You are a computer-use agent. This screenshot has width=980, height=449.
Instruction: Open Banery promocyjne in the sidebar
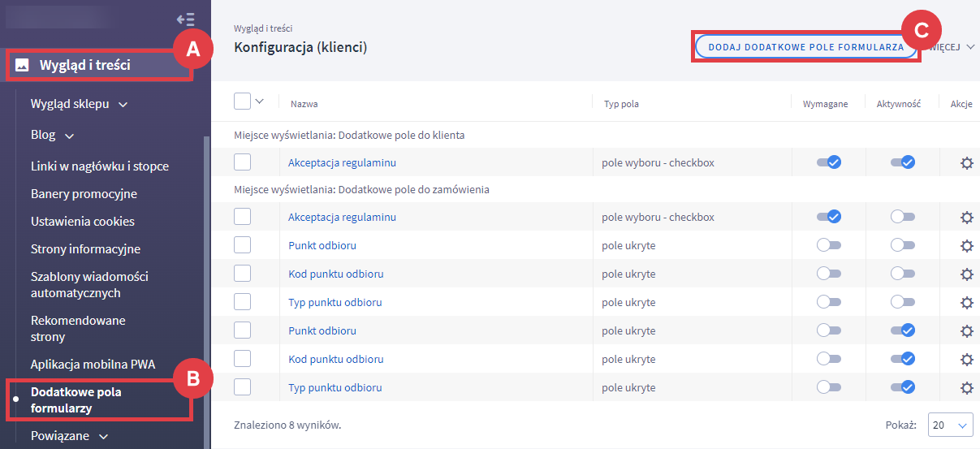[84, 194]
